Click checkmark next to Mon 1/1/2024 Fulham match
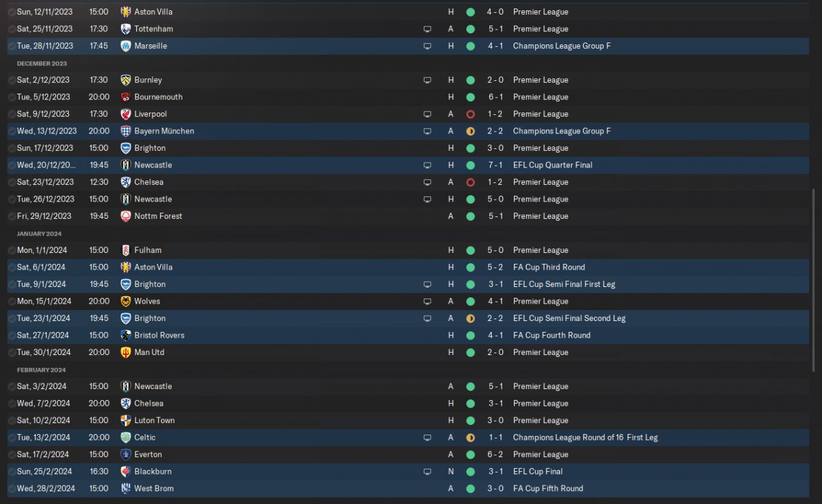822x504 pixels. 12,250
